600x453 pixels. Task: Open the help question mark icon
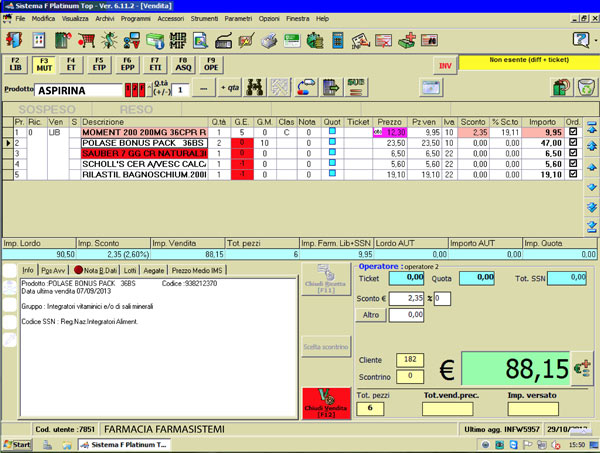(581, 40)
